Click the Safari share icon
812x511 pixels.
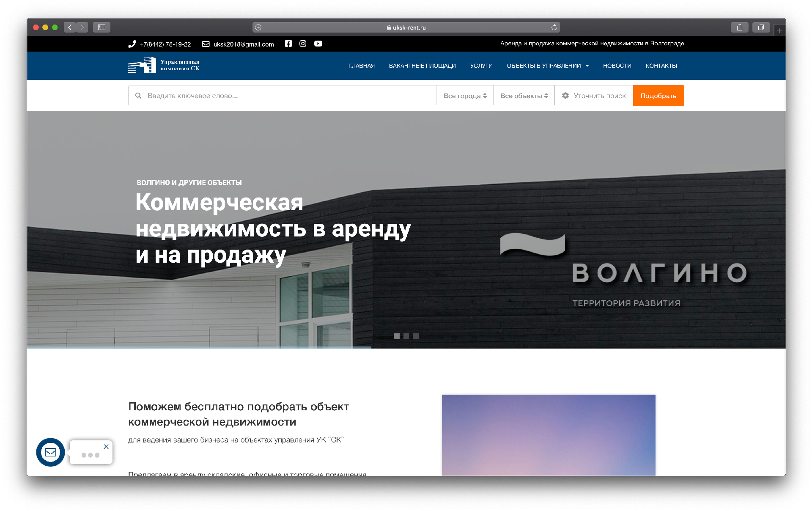(739, 27)
